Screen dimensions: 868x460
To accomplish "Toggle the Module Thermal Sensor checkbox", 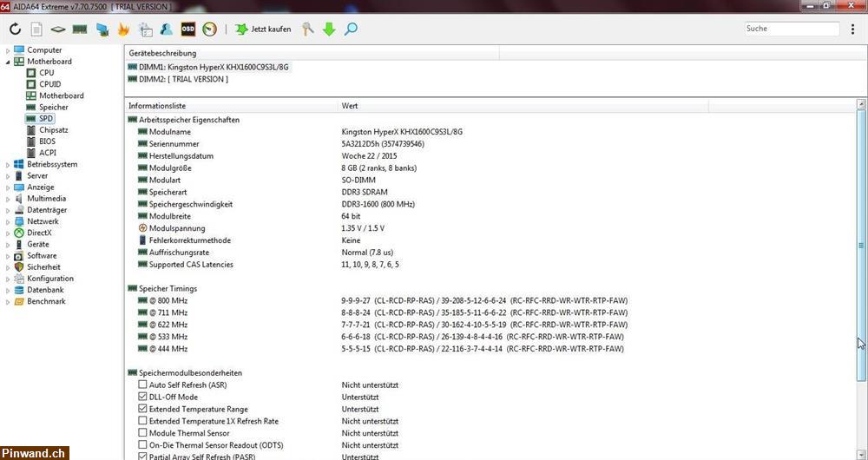I will point(142,433).
